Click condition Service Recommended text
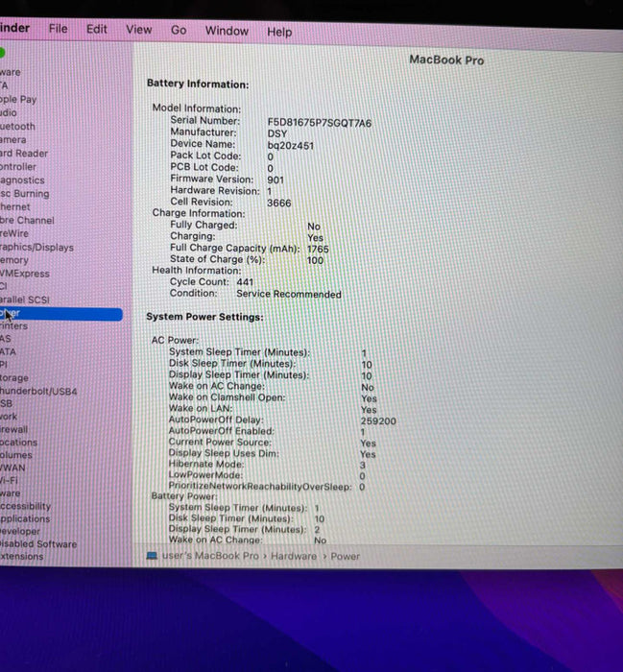This screenshot has width=623, height=672. 289,294
